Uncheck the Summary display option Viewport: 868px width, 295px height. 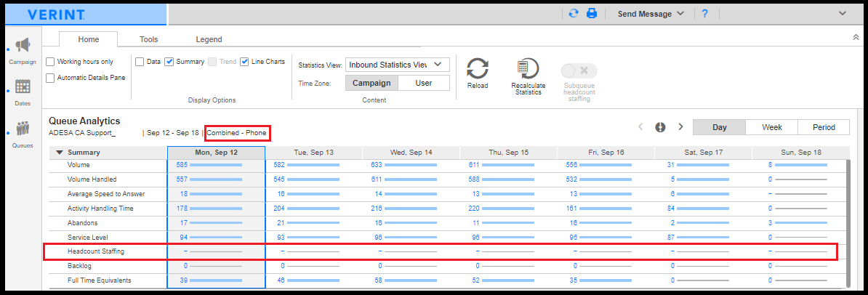pyautogui.click(x=169, y=62)
